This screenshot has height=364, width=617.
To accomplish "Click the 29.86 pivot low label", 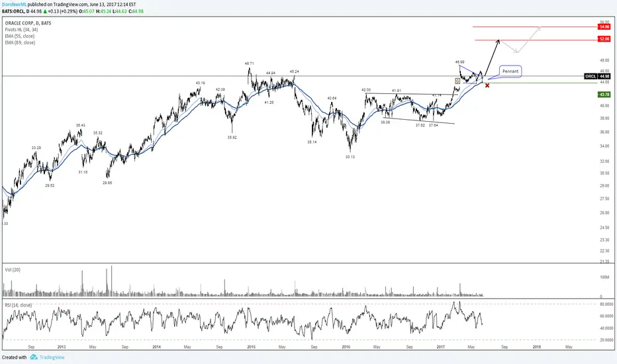I will [107, 183].
